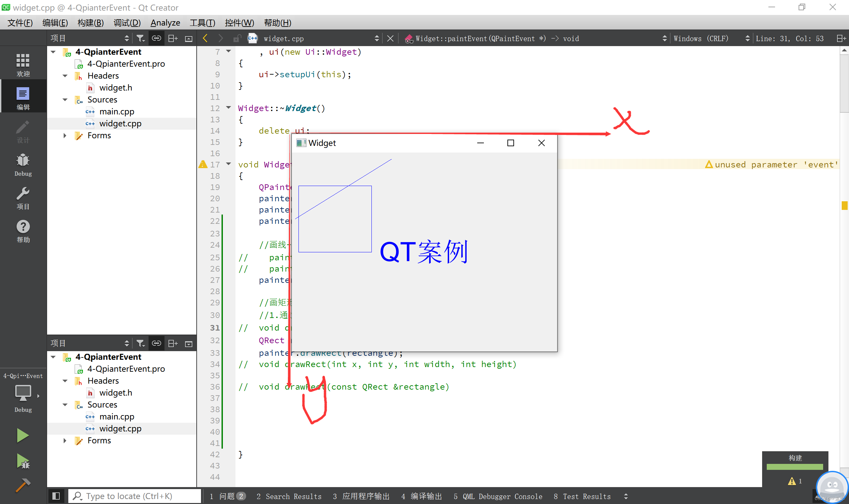The height and width of the screenshot is (504, 849).
Task: Open filter tree in bottom project panel
Action: [x=140, y=344]
